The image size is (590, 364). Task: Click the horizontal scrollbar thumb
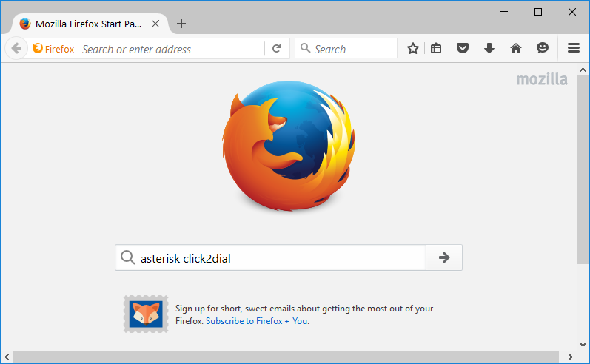coord(286,357)
